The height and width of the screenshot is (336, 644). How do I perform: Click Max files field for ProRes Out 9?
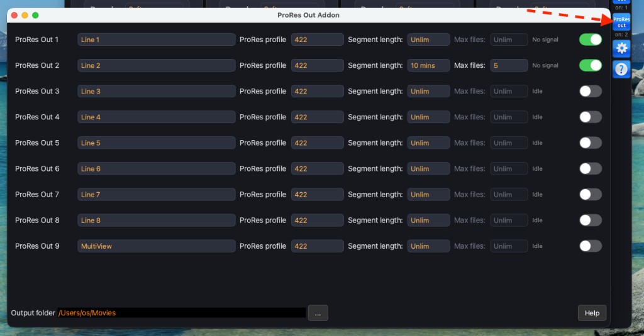click(x=509, y=246)
